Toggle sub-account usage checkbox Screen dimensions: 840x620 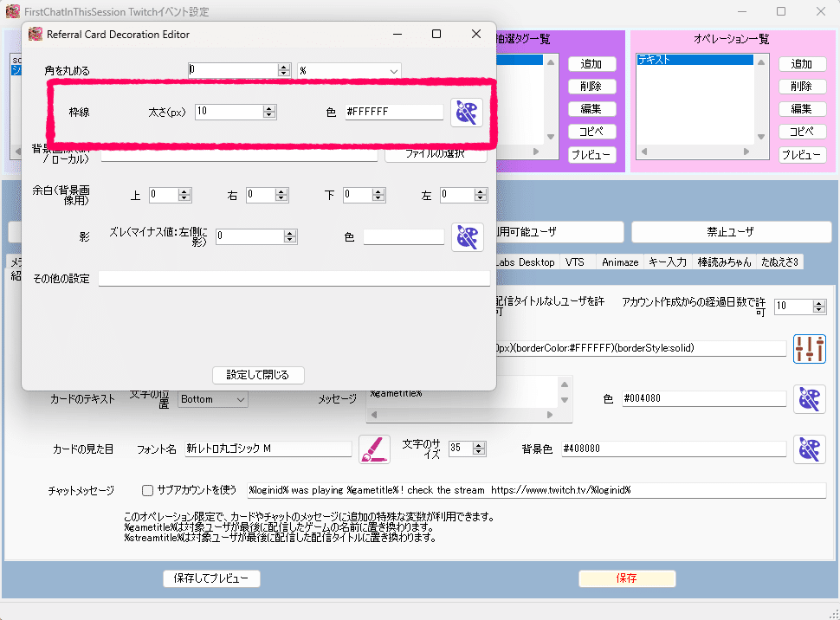147,490
